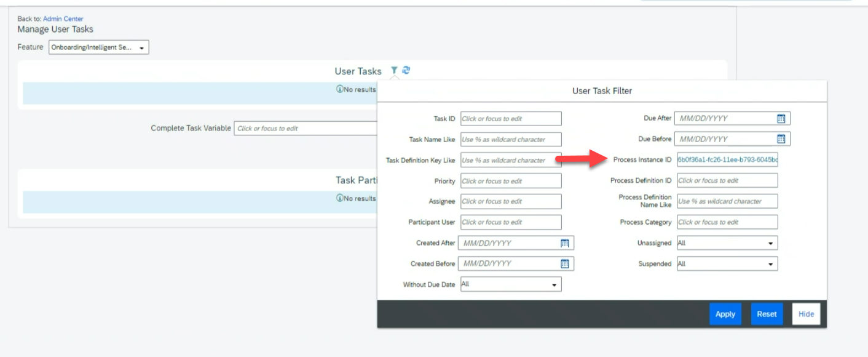Click the Process Instance ID field
This screenshot has height=357, width=868.
click(x=727, y=160)
